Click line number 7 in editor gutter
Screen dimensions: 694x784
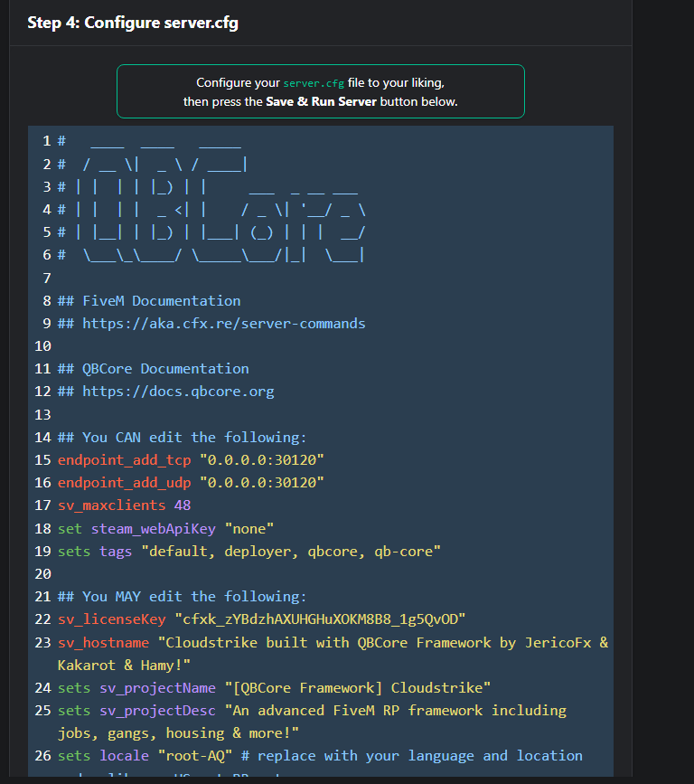47,278
